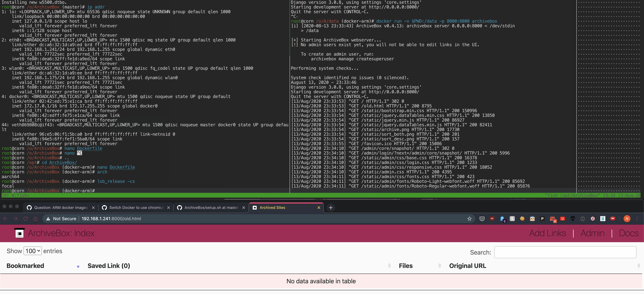Click into the Search input field

pyautogui.click(x=565, y=252)
